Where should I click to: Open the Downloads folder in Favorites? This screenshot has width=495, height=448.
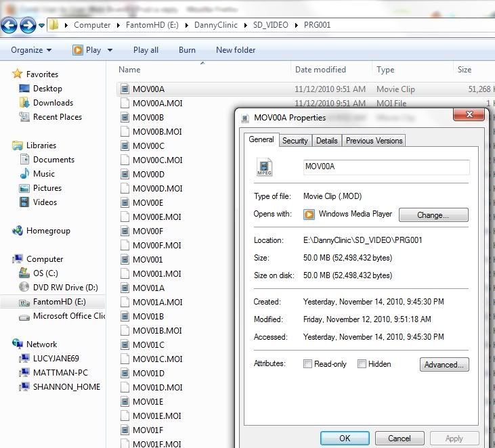pyautogui.click(x=53, y=103)
